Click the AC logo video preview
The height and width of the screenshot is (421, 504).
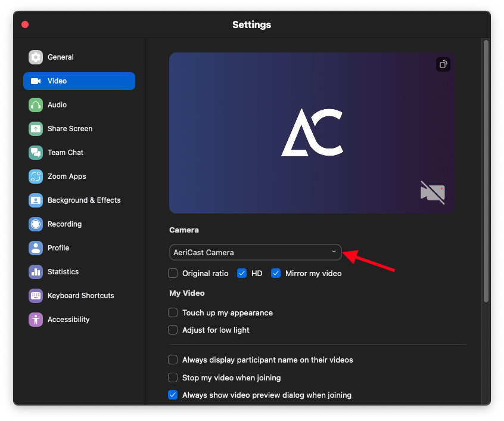(x=312, y=133)
